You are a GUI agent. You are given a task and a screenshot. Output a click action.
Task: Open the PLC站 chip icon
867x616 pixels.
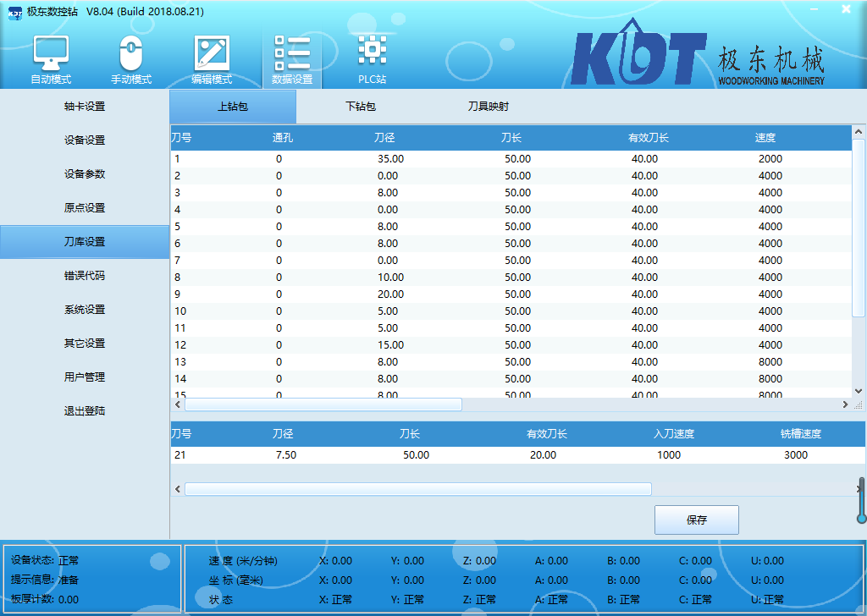pyautogui.click(x=372, y=51)
